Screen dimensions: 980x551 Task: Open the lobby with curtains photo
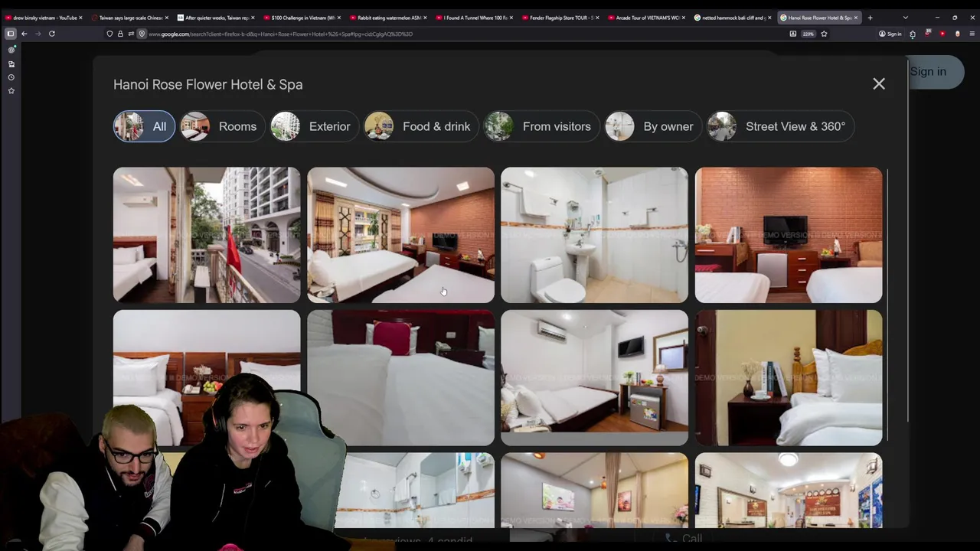(x=594, y=490)
